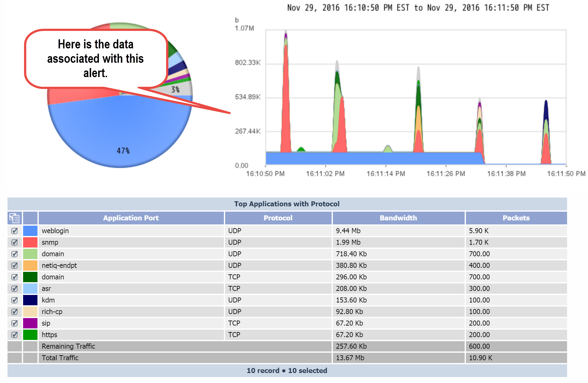Viewport: 588px width, 383px height.
Task: Click the 257.60 Kb remaining bandwidth
Action: pyautogui.click(x=351, y=346)
